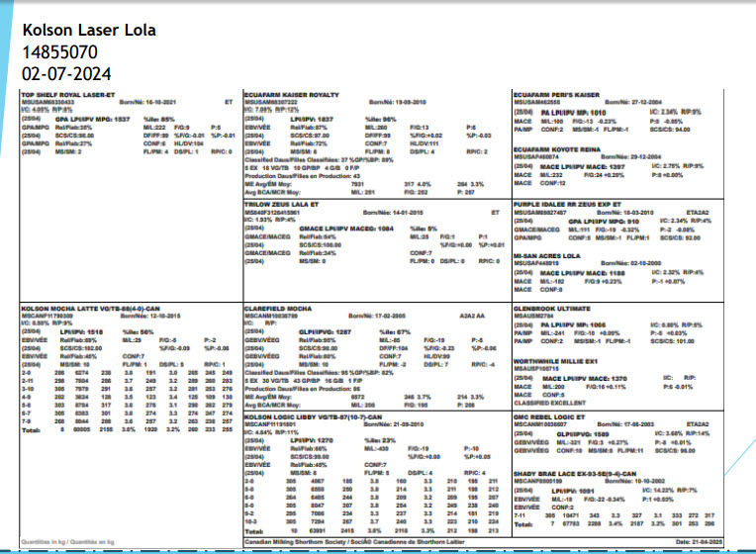Select 'PA LPI/IPV MP: 1010'
The width and height of the screenshot is (756, 554).
tap(573, 113)
